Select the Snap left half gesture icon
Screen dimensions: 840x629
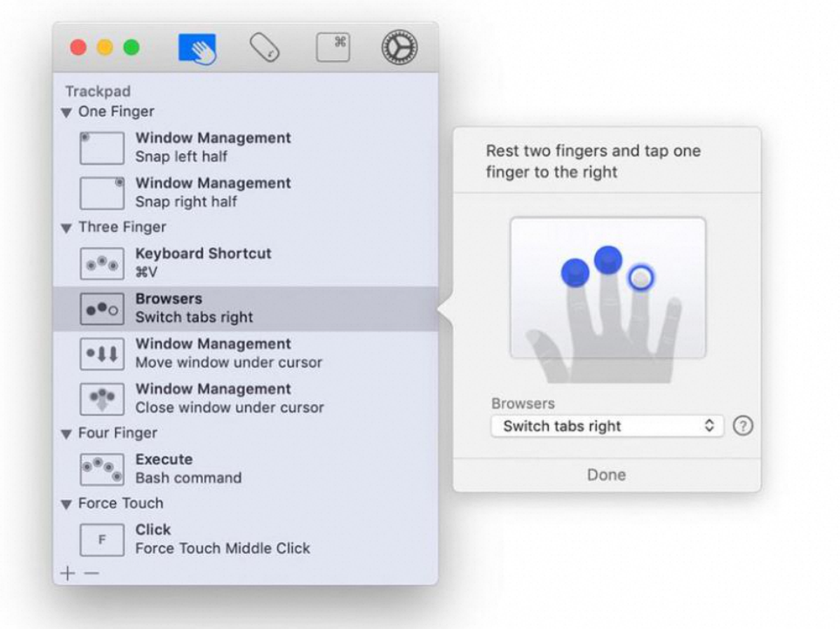pyautogui.click(x=102, y=148)
